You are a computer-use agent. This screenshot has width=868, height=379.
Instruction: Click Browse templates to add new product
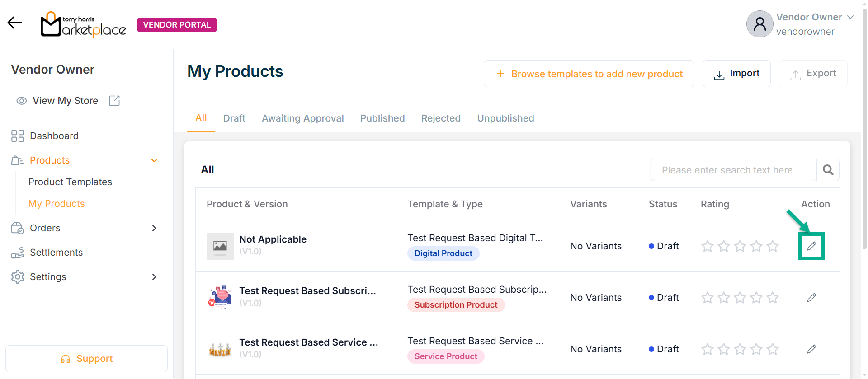click(589, 74)
